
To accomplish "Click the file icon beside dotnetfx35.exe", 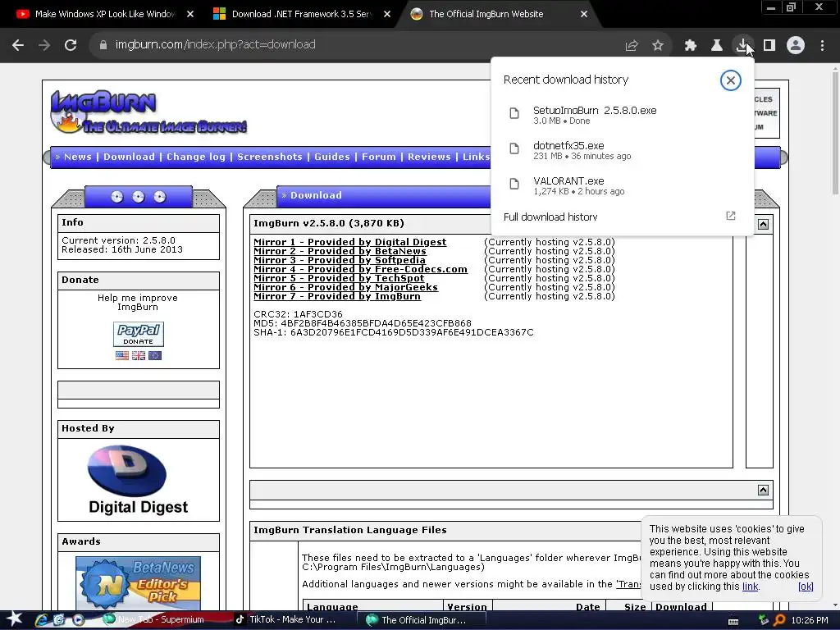I will click(x=514, y=148).
